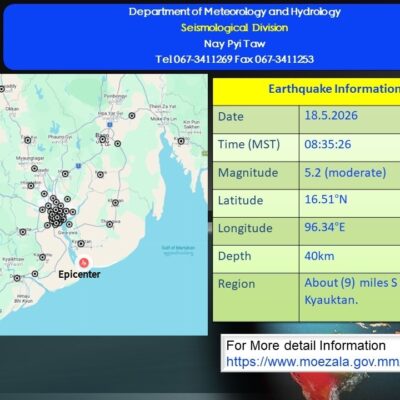Click the blue highway shield near Hpa Yar Gyi
Screen dimensions: 400x400
pyautogui.click(x=110, y=125)
